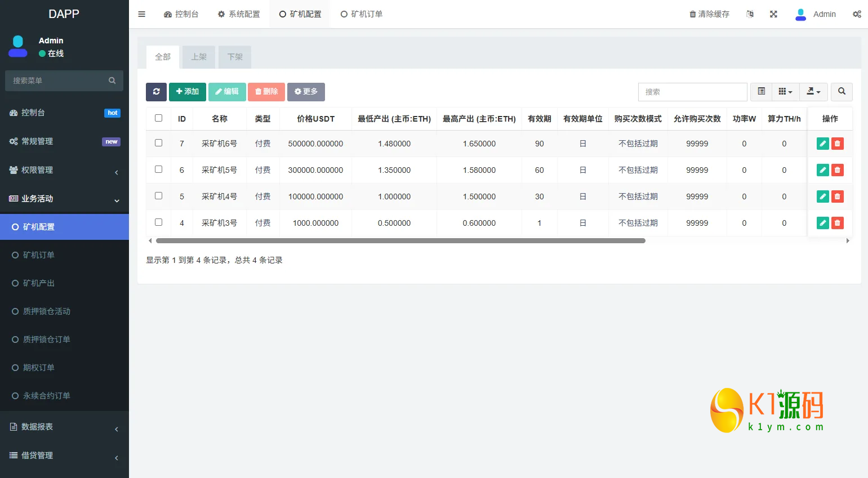Click the search magnifier button in toolbar
Viewport: 868px width, 478px height.
(x=842, y=92)
